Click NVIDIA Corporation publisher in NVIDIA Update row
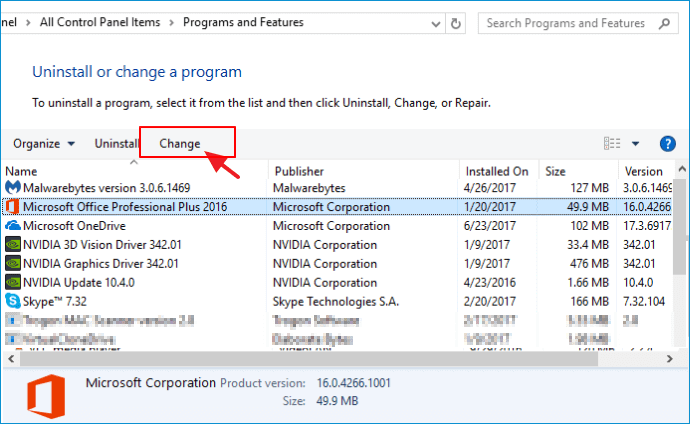The image size is (690, 424). click(325, 282)
